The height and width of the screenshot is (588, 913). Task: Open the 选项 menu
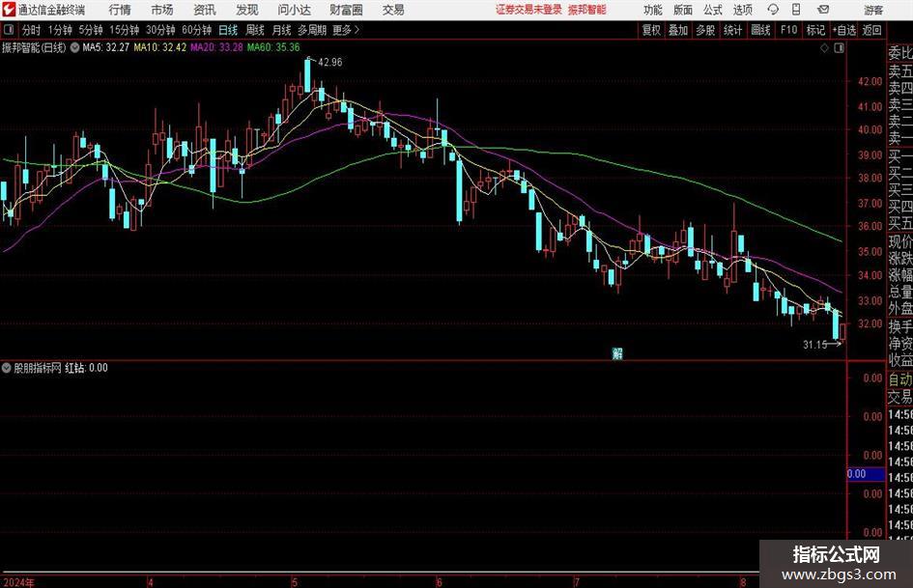coord(742,10)
